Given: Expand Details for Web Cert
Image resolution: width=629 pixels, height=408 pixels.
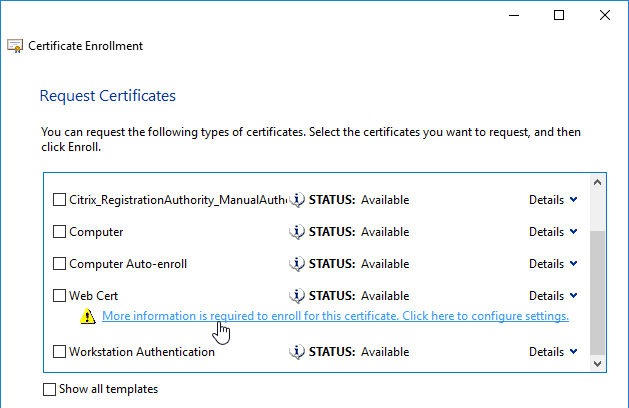Looking at the screenshot, I should tap(553, 296).
